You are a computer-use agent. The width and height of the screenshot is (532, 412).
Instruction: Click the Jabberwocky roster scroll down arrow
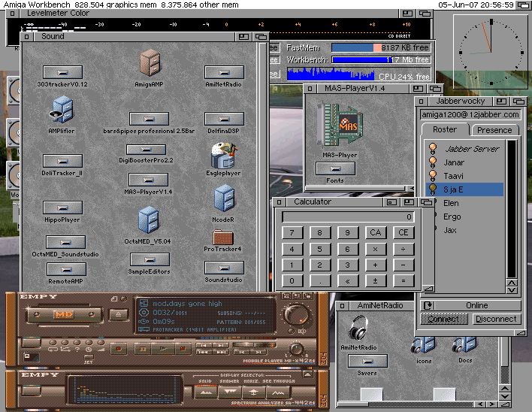pyautogui.click(x=512, y=289)
